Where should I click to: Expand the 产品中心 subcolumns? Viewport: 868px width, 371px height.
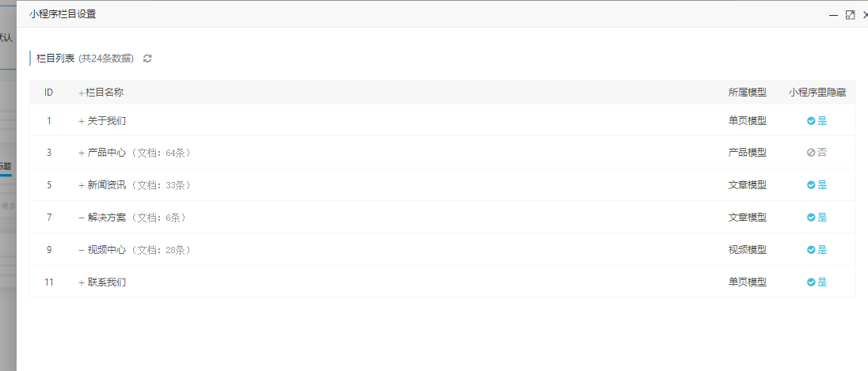(x=82, y=153)
